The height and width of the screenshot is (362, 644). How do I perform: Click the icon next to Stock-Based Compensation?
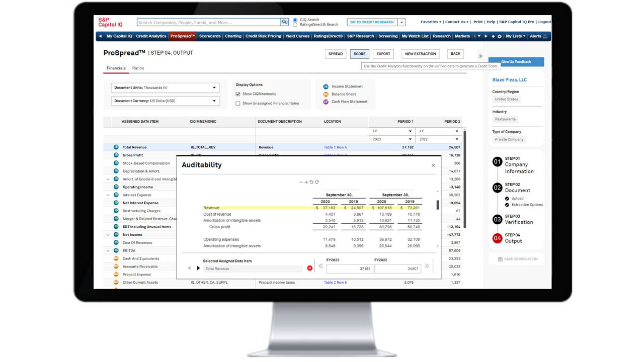click(116, 163)
